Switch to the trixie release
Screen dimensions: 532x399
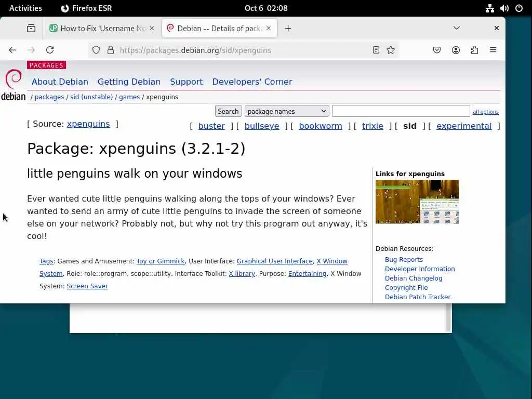[373, 126]
